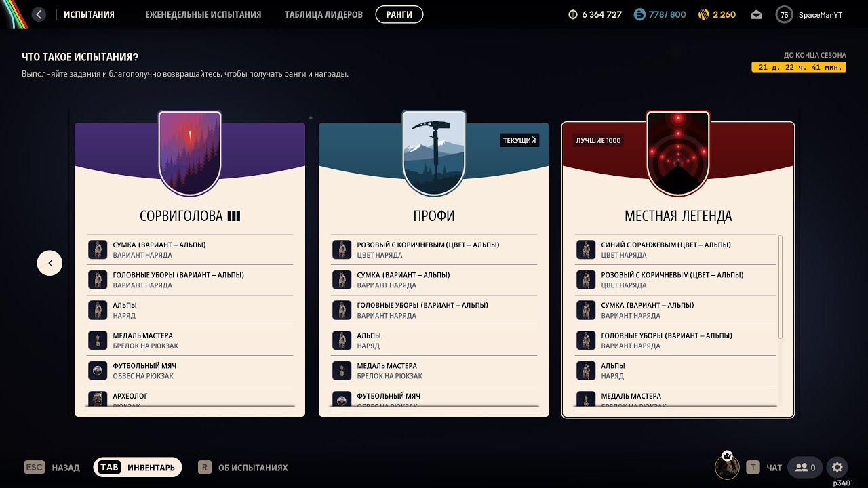Open chat with T Чат button
868x488 pixels.
tap(764, 467)
